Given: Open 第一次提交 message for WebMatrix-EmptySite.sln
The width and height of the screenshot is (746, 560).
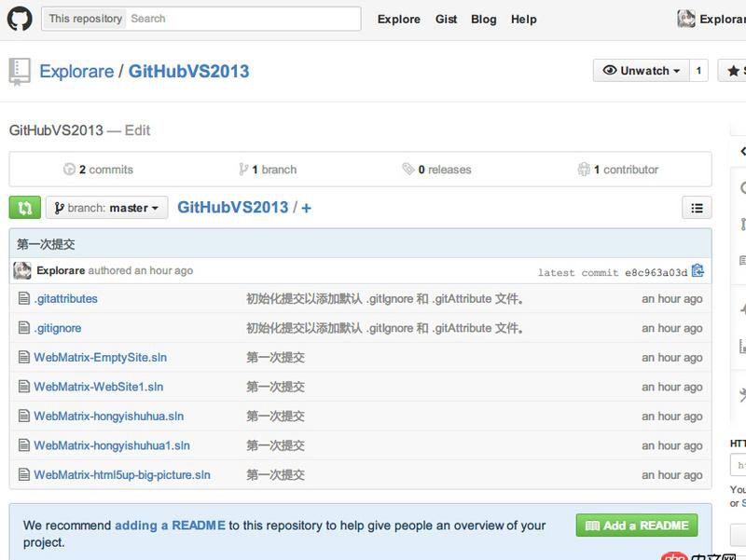Looking at the screenshot, I should pos(275,358).
